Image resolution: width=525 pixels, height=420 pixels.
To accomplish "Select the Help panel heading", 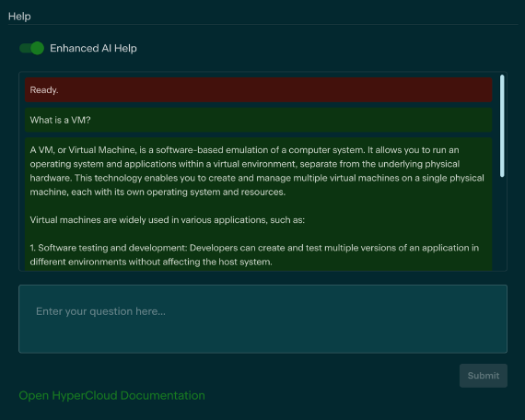I will point(19,16).
